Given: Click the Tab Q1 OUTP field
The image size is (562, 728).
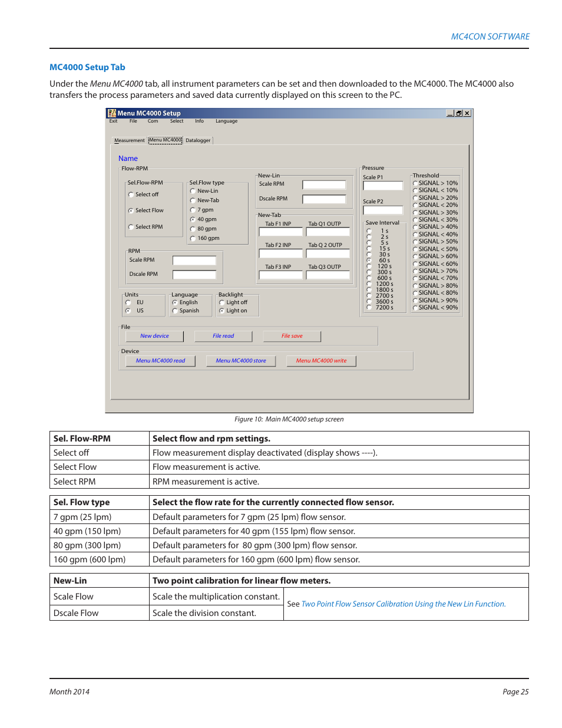Looking at the screenshot, I should (328, 232).
